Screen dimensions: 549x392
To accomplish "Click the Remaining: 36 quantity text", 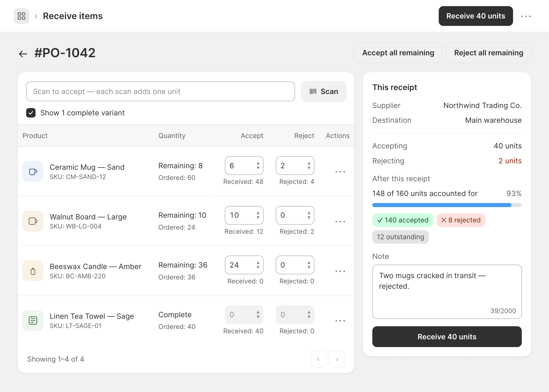I will point(183,265).
